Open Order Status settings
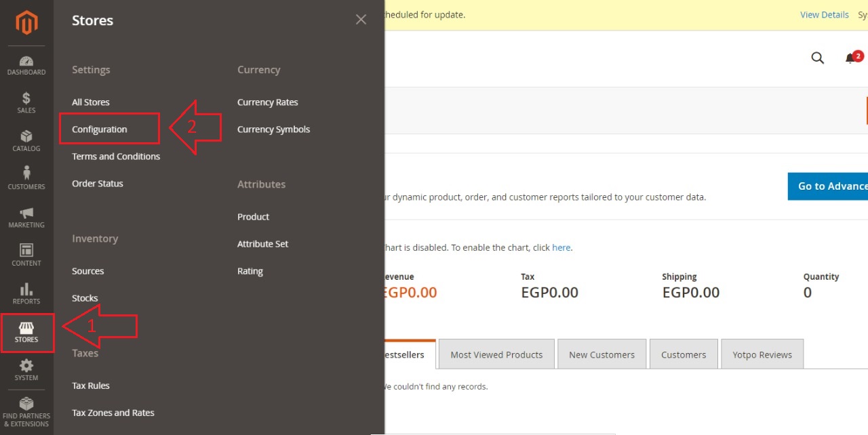The image size is (868, 435). point(98,184)
